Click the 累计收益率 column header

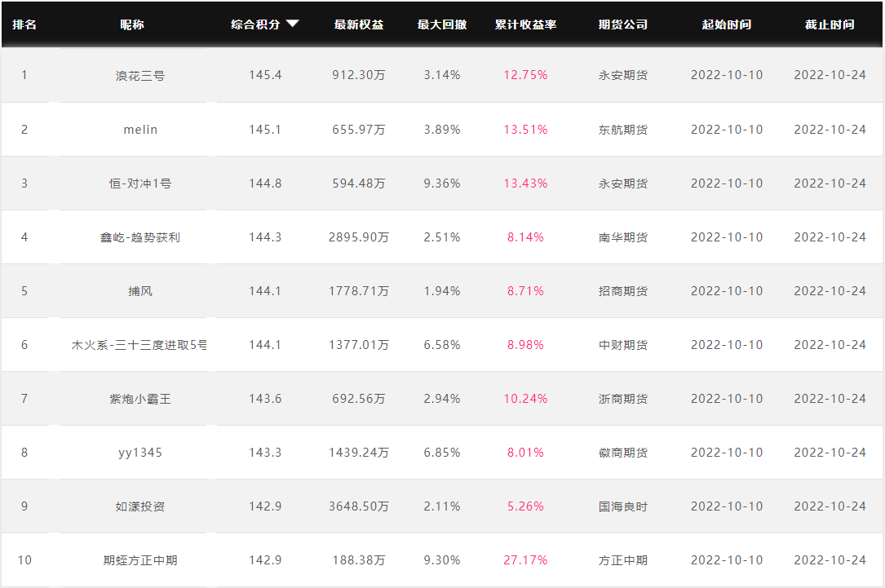(x=525, y=24)
